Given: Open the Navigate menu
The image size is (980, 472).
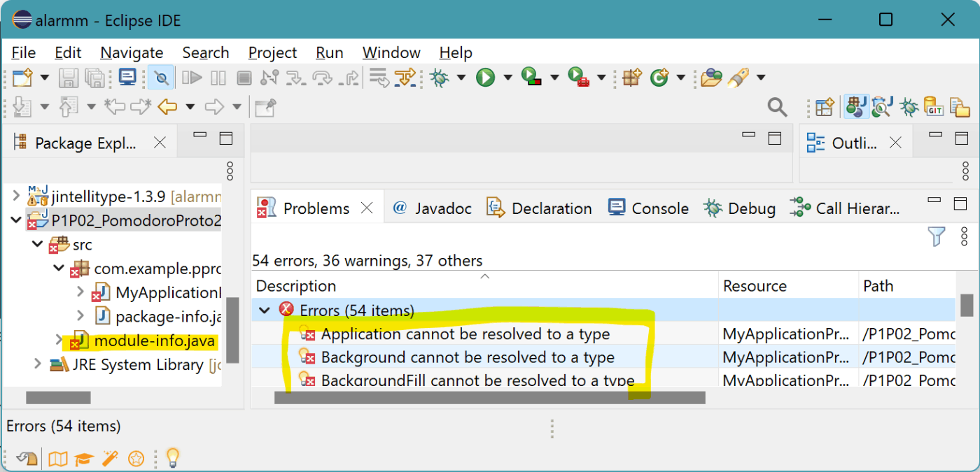Looking at the screenshot, I should point(132,52).
